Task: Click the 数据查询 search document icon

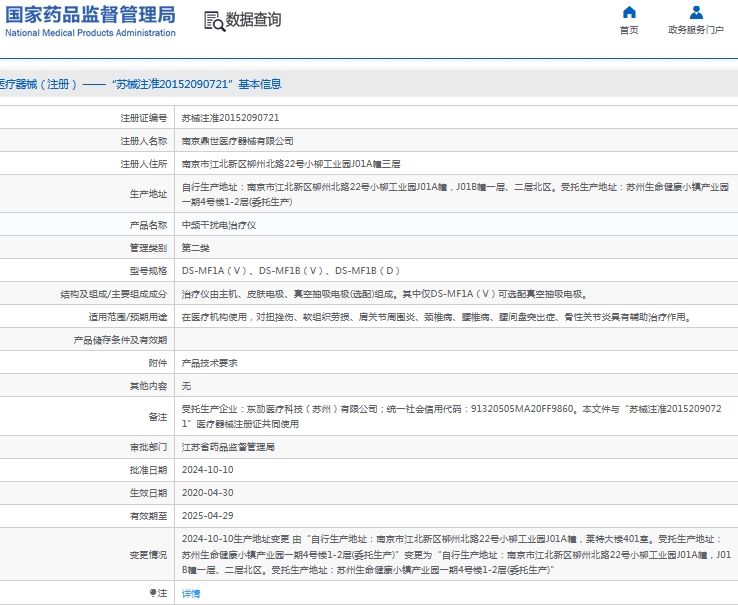Action: tap(215, 21)
